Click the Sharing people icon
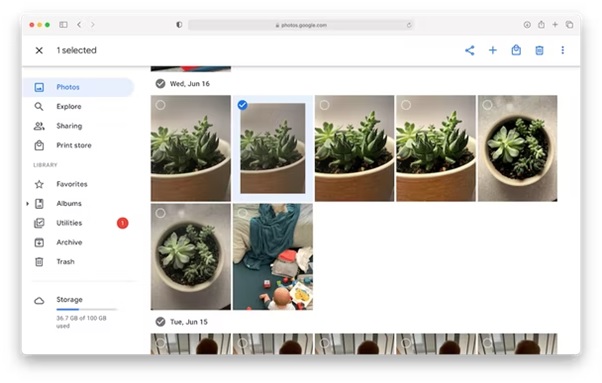Viewport: 602px width, 383px height. tap(39, 126)
